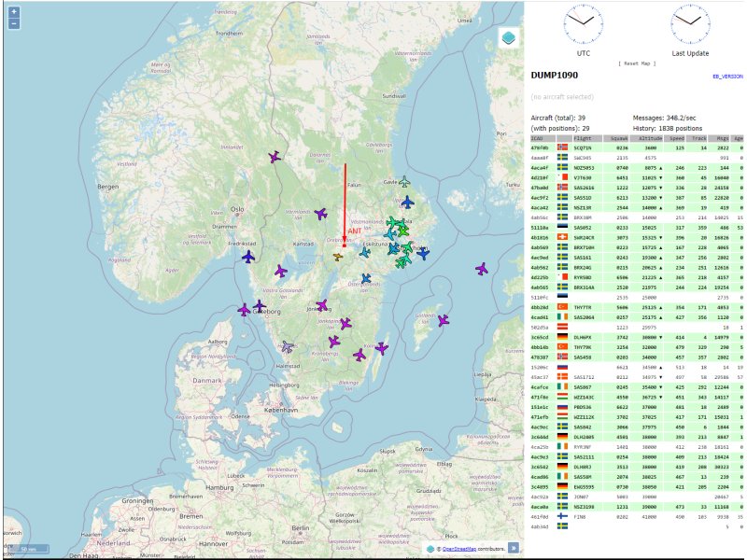The image size is (747, 560).
Task: Select the blue aircraft near Östergötland
Action: pyautogui.click(x=366, y=278)
